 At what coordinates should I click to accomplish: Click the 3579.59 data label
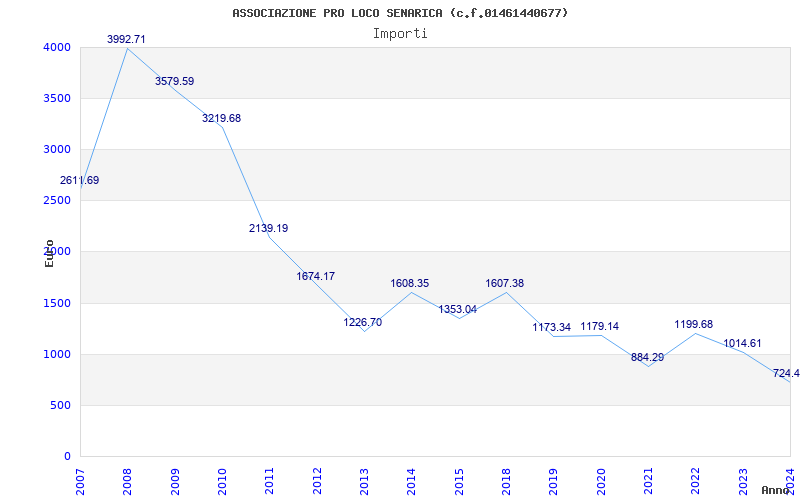174,81
